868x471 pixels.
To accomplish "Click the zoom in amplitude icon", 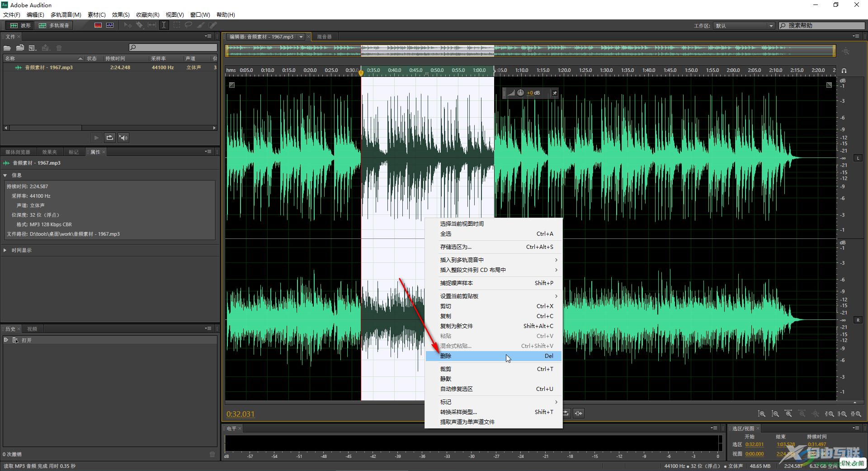I will click(x=762, y=414).
